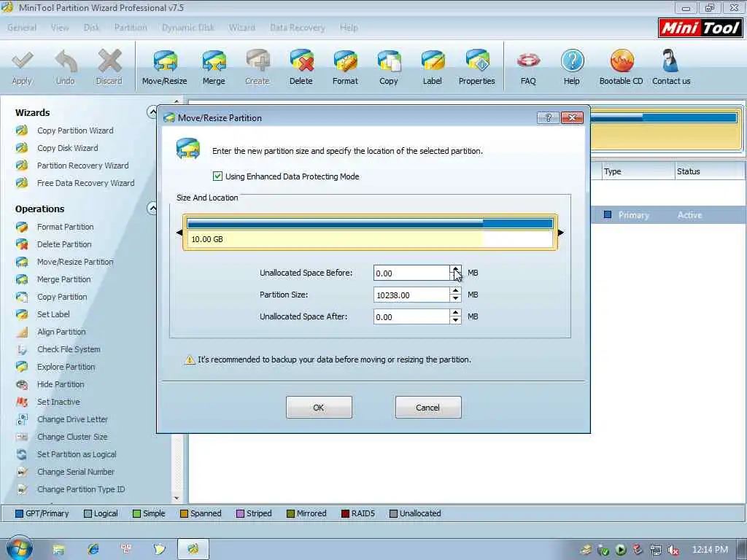Viewport: 747px width, 560px height.
Task: Open dialog help question mark button
Action: (x=548, y=117)
